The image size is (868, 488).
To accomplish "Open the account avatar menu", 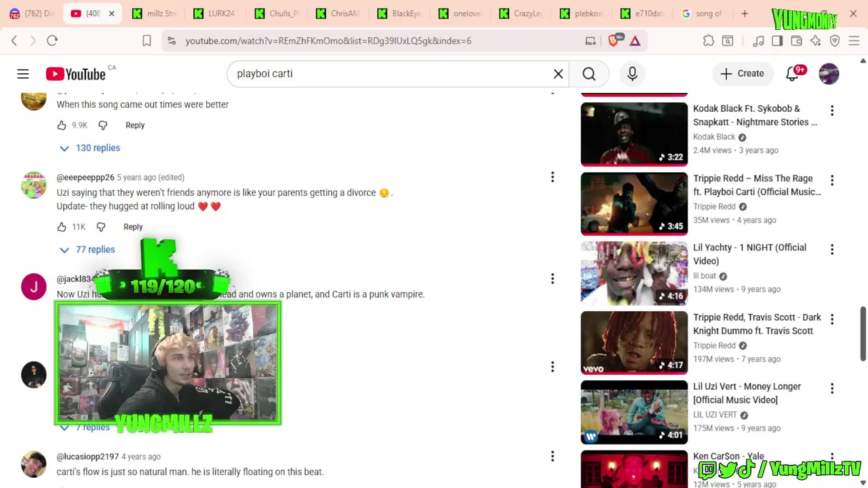I will 829,74.
